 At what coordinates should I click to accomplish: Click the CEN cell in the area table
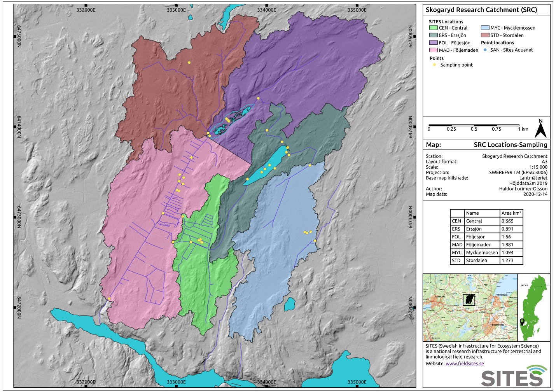point(457,221)
